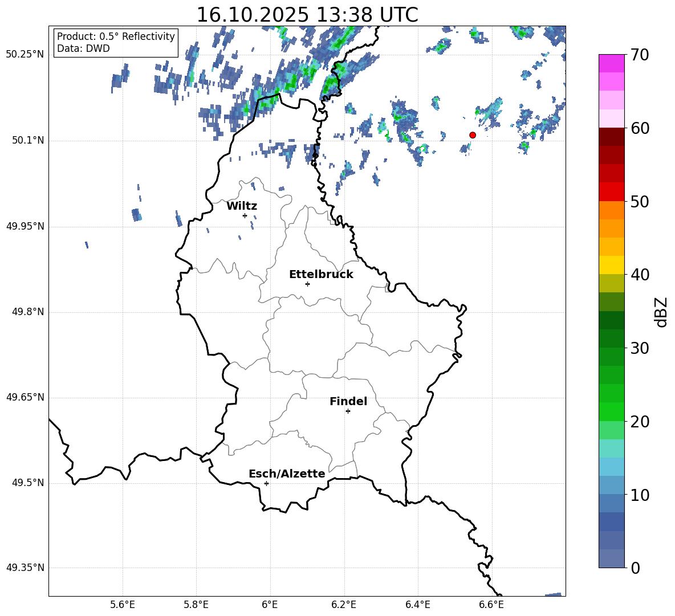Click the 6°E longitude label
The width and height of the screenshot is (675, 616).
(x=270, y=605)
